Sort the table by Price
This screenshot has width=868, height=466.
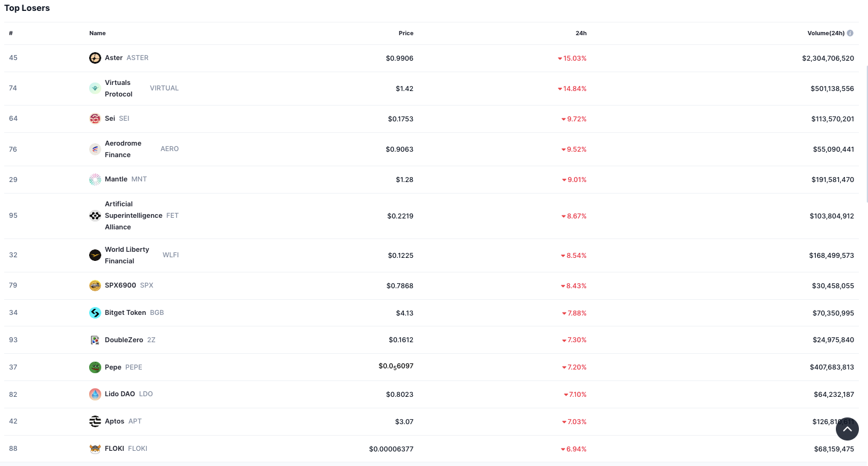[x=406, y=33]
